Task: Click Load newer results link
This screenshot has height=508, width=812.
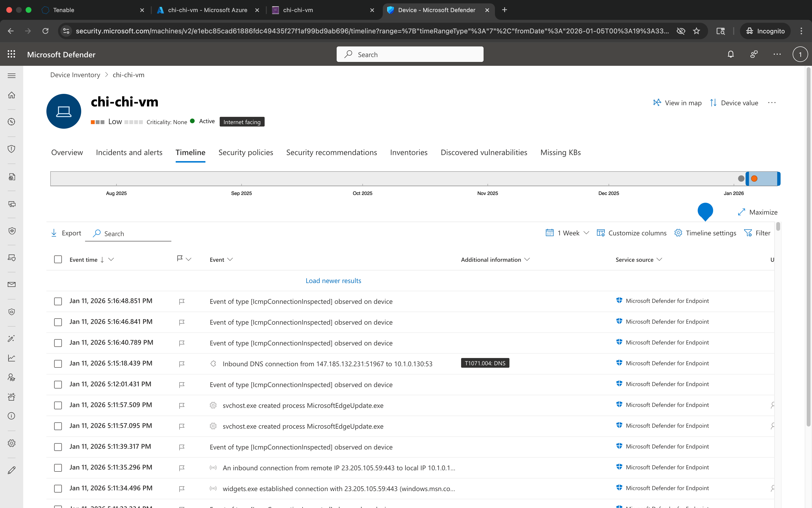Action: pos(333,281)
